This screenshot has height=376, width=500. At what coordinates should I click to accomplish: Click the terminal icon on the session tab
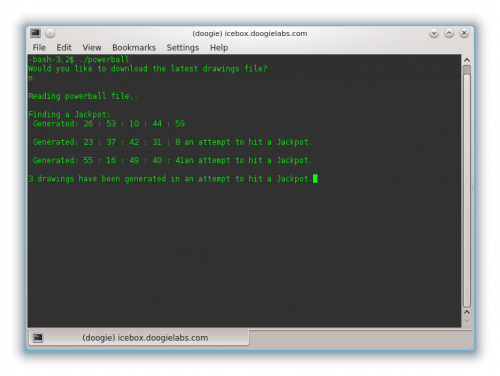coord(38,338)
